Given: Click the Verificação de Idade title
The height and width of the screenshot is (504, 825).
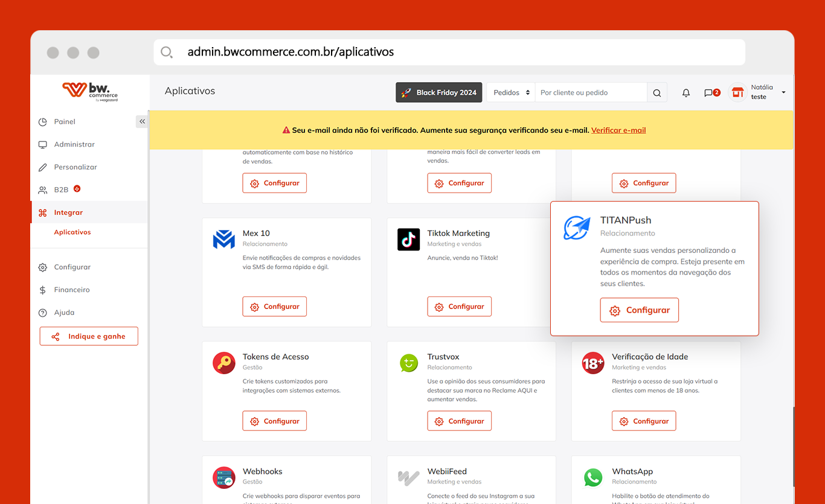Looking at the screenshot, I should click(x=650, y=357).
